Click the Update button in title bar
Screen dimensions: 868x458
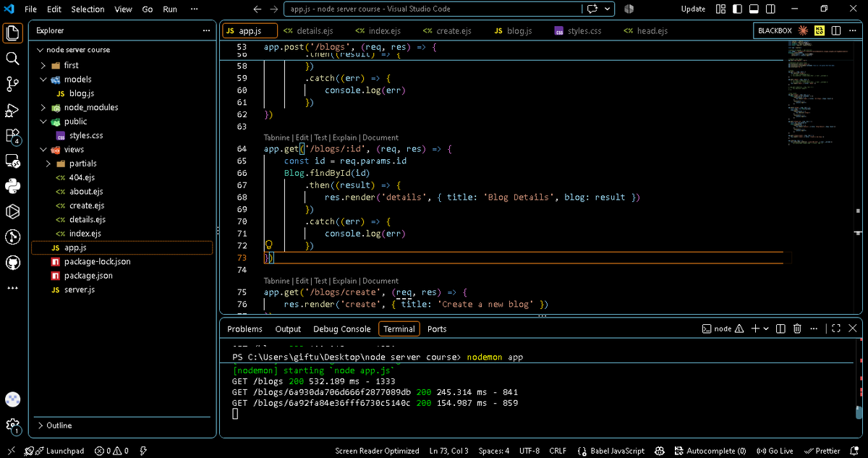pos(693,9)
